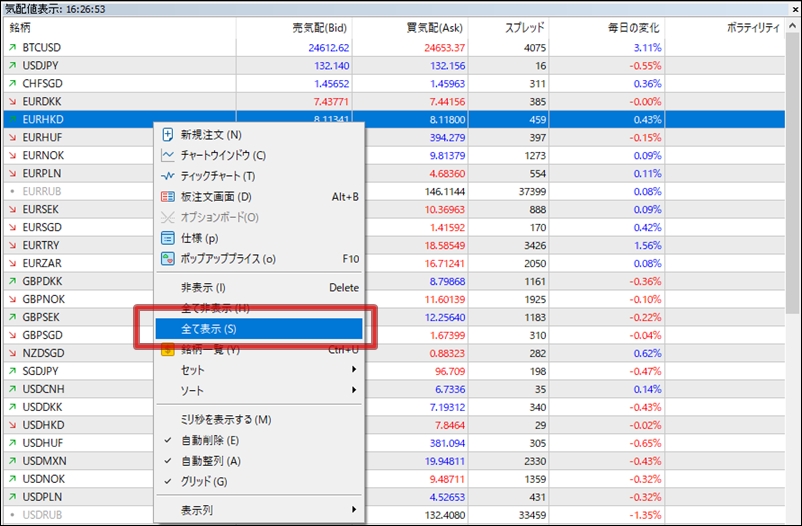Screen dimensions: 802x526
Task: Click the spread value 37399
Action: click(x=532, y=191)
